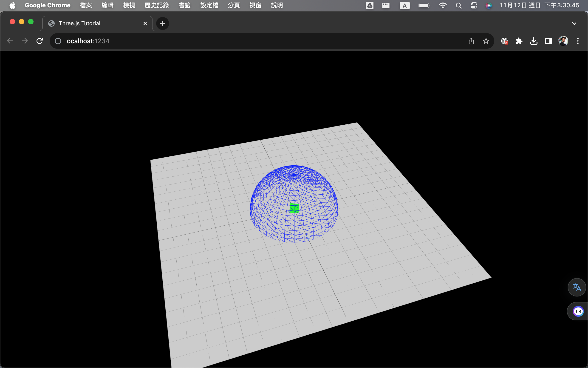
Task: Open the Google Chrome app menu
Action: tap(48, 5)
